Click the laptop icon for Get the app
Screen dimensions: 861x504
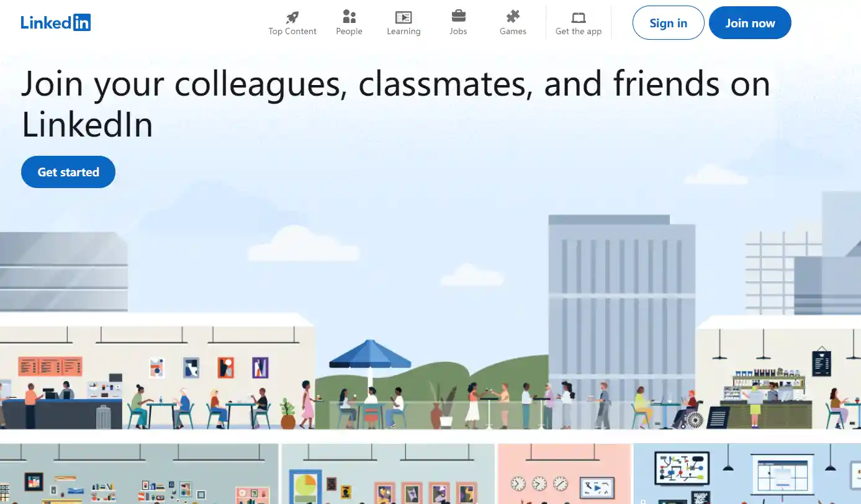point(579,17)
